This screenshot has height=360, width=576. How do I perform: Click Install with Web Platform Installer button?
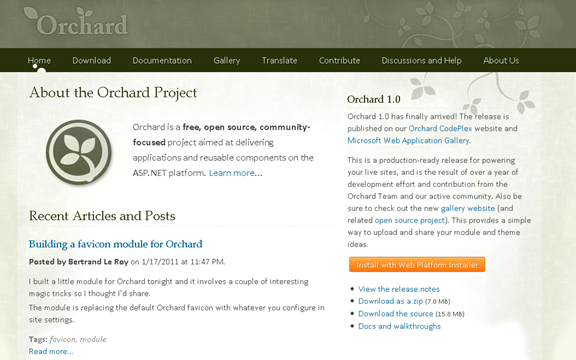pos(417,264)
